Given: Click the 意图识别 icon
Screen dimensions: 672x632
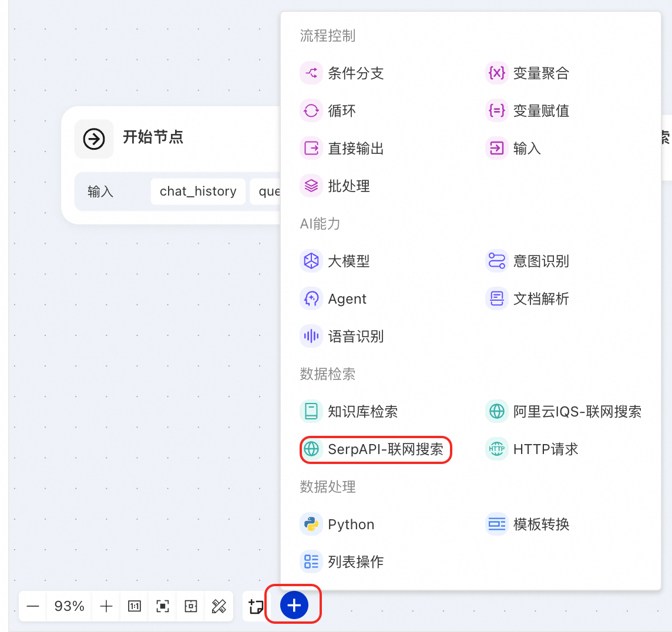Looking at the screenshot, I should coord(497,261).
